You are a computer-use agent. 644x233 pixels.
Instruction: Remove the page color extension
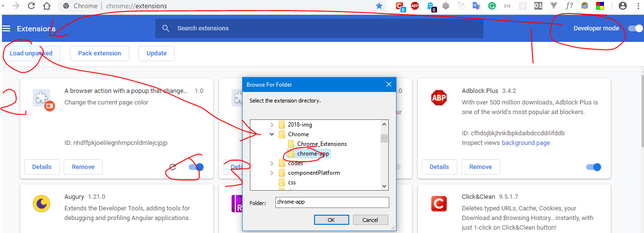click(83, 167)
